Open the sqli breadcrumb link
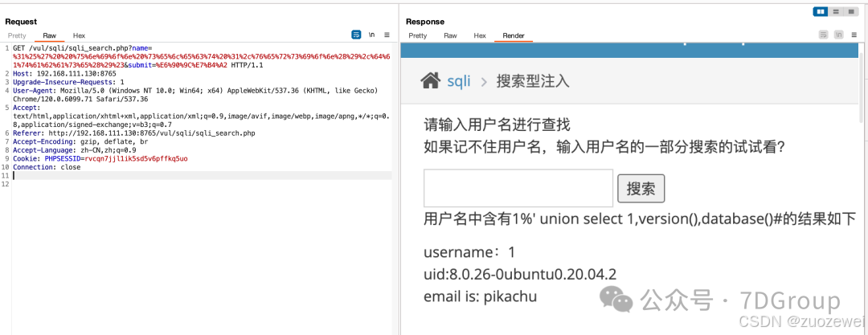Viewport: 868px width, 335px height. click(x=459, y=81)
